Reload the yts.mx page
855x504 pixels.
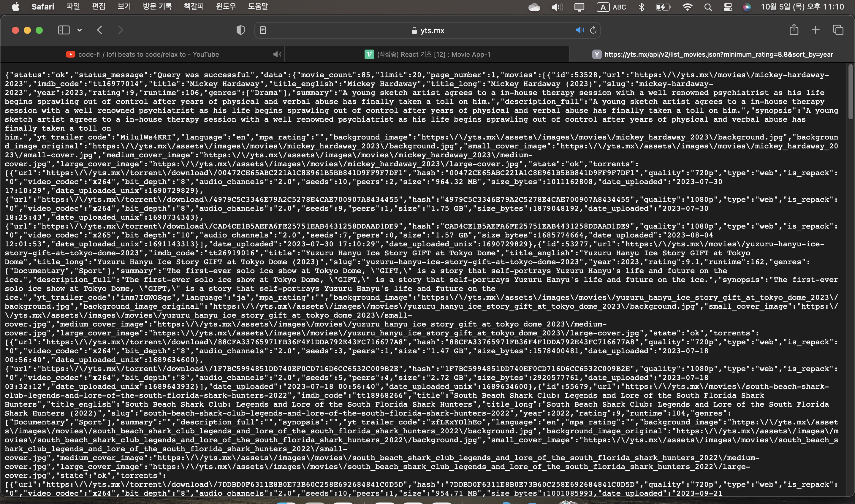[593, 30]
